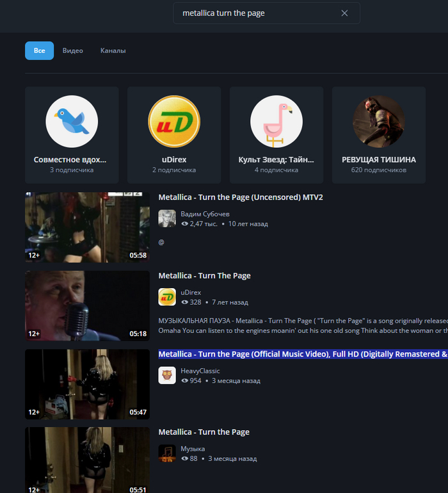Open author name 'Музыка'
Viewport: 448px width, 493px height.
click(x=193, y=449)
